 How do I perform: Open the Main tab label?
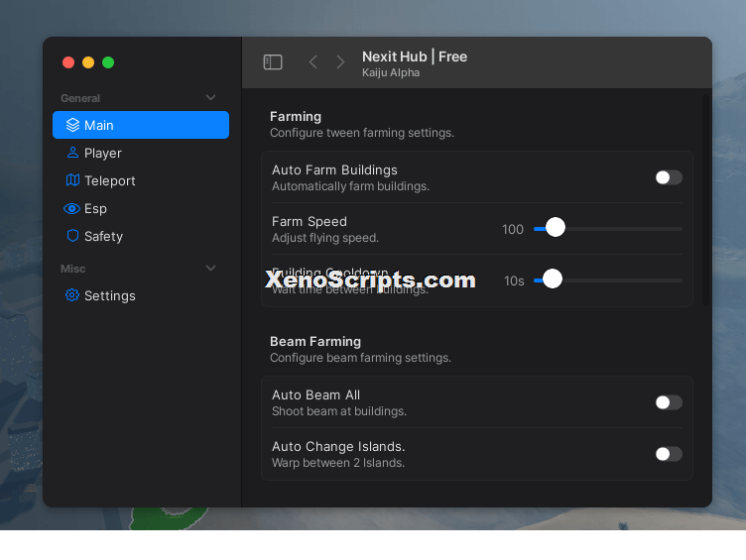[99, 125]
